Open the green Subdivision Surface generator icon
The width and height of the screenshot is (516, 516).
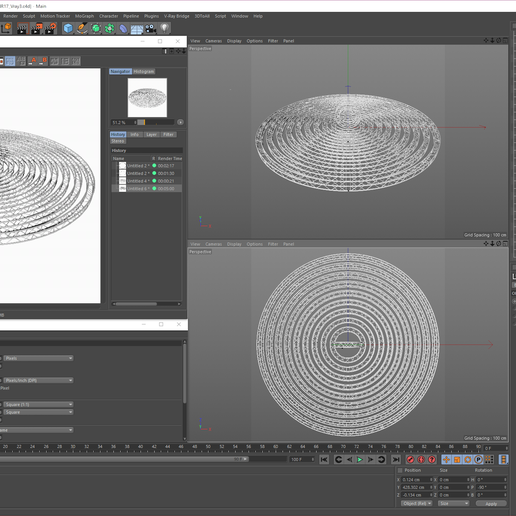point(96,29)
